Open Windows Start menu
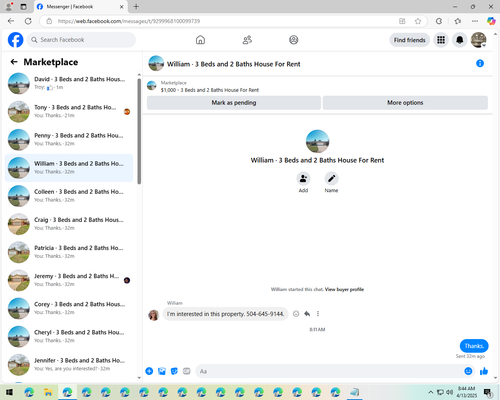500x400 pixels. (x=9, y=392)
